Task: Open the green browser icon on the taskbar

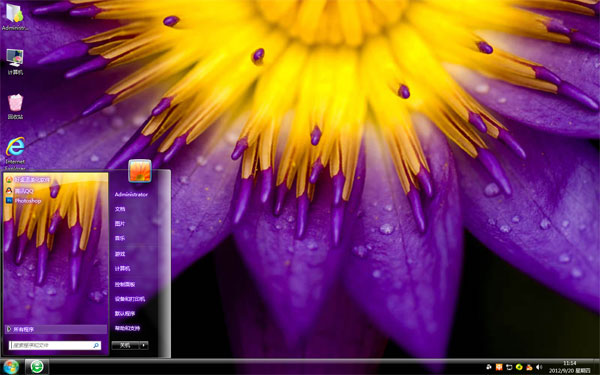Action: coord(37,367)
